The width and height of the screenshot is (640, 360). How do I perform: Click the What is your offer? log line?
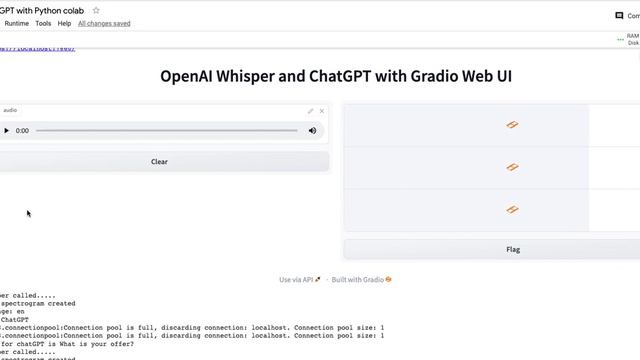point(67,344)
